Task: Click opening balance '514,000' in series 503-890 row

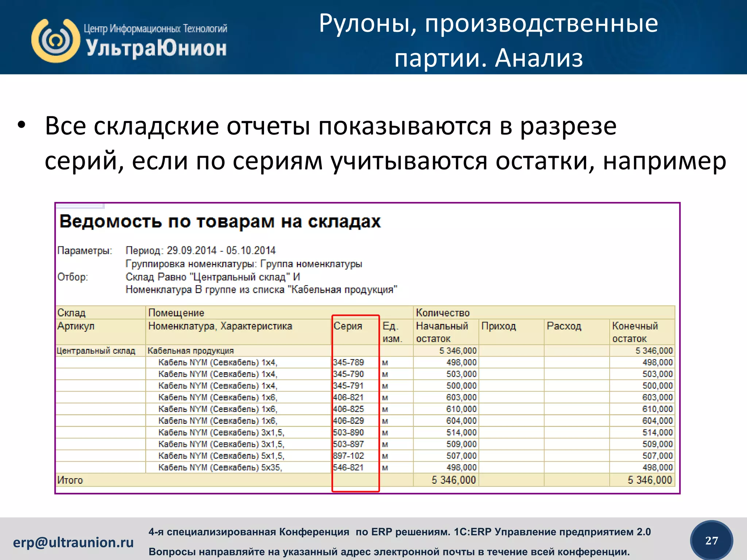Action: [461, 432]
